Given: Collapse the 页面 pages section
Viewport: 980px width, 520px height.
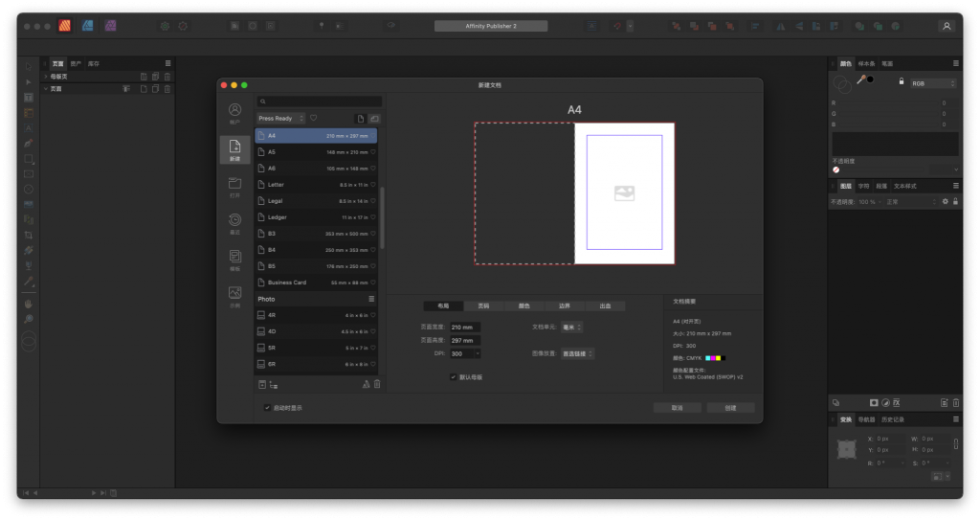Looking at the screenshot, I should click(x=46, y=89).
